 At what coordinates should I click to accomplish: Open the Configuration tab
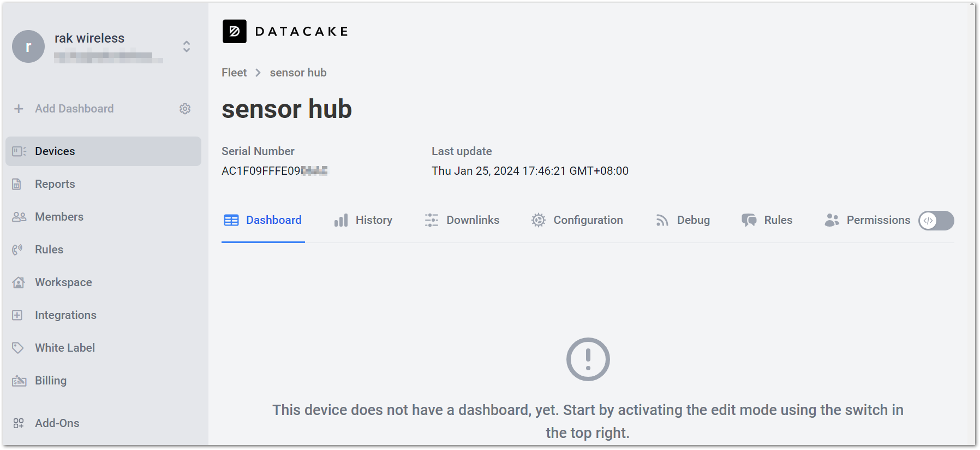(x=577, y=220)
